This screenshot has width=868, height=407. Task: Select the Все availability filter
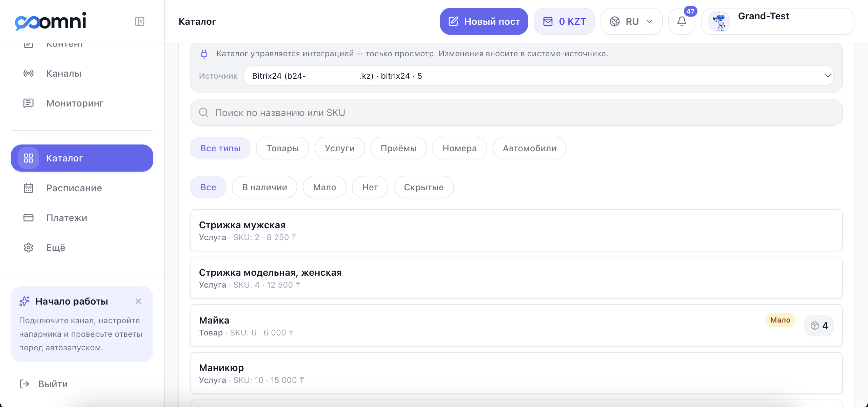pos(208,187)
